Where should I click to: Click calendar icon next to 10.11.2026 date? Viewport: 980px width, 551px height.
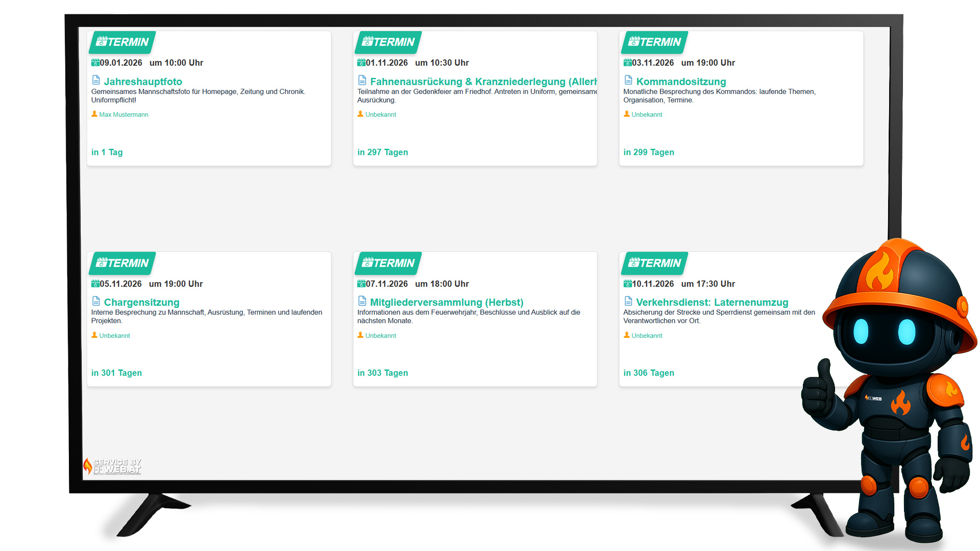coord(627,284)
